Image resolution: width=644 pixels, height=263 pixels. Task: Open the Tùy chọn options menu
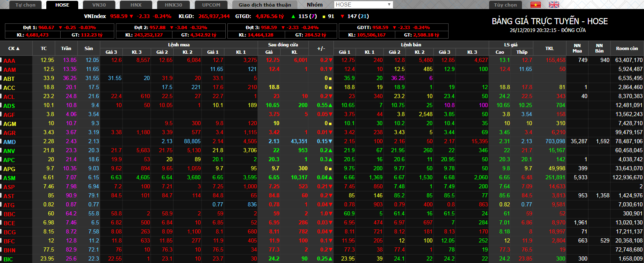coord(505,5)
